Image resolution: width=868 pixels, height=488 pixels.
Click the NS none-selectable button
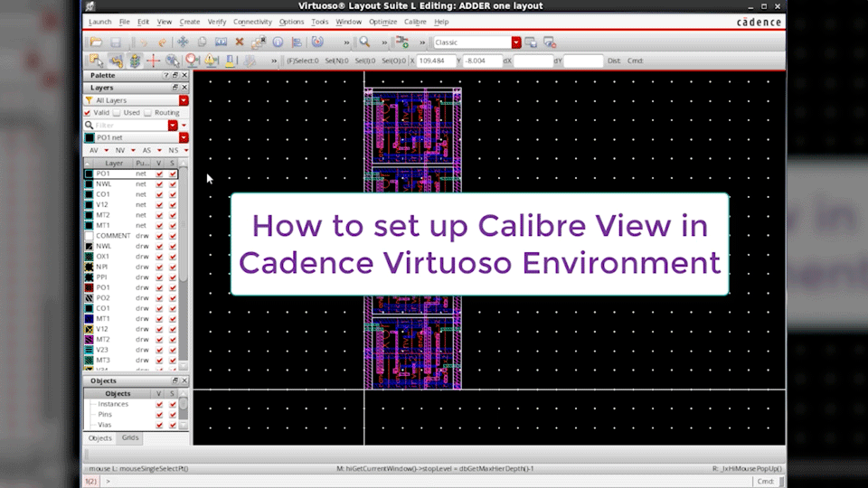pos(174,150)
